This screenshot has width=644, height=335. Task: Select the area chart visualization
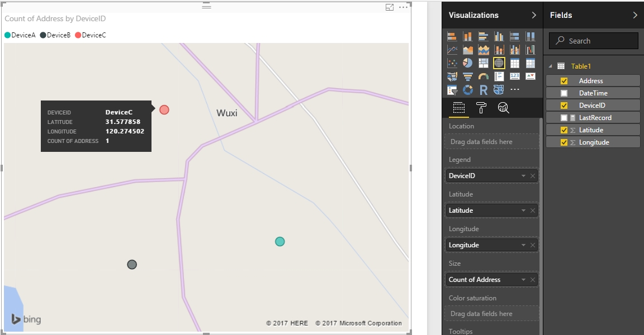[x=467, y=50]
